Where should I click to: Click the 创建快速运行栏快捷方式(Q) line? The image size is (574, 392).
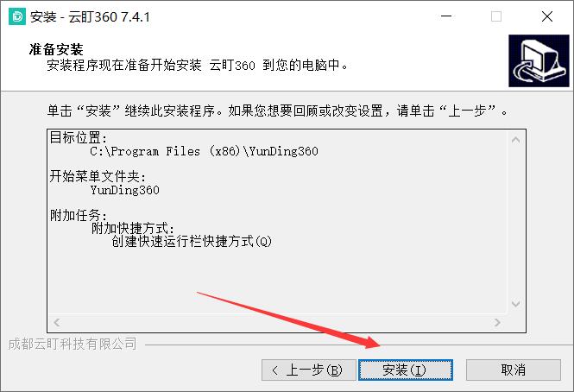click(192, 242)
